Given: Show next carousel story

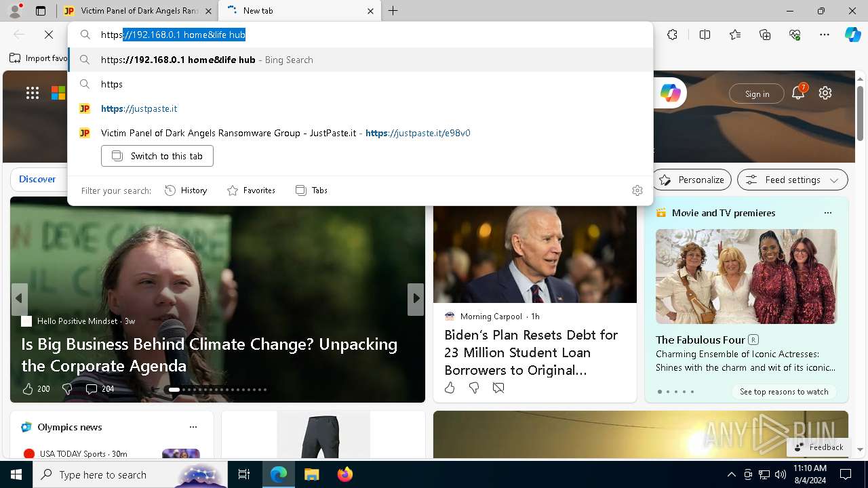Looking at the screenshot, I should coord(416,299).
